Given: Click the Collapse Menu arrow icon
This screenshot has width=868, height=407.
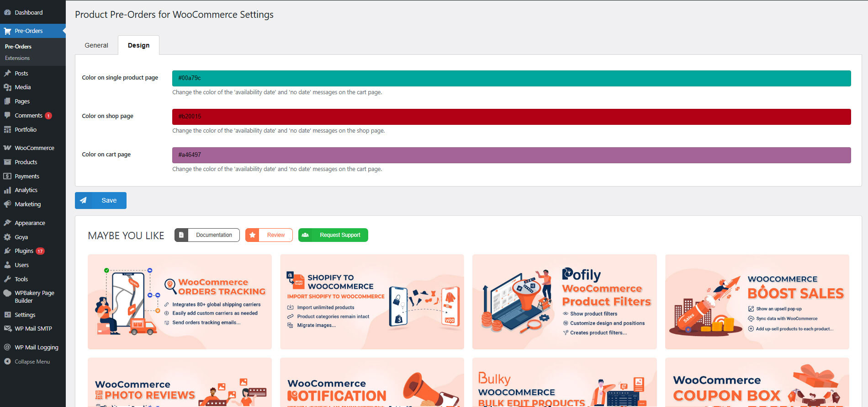Looking at the screenshot, I should pyautogui.click(x=7, y=361).
